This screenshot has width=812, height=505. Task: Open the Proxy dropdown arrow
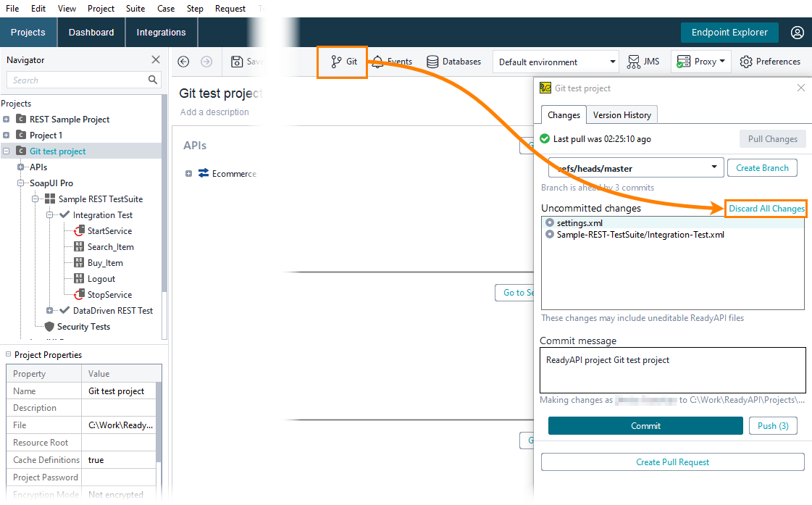tap(722, 61)
